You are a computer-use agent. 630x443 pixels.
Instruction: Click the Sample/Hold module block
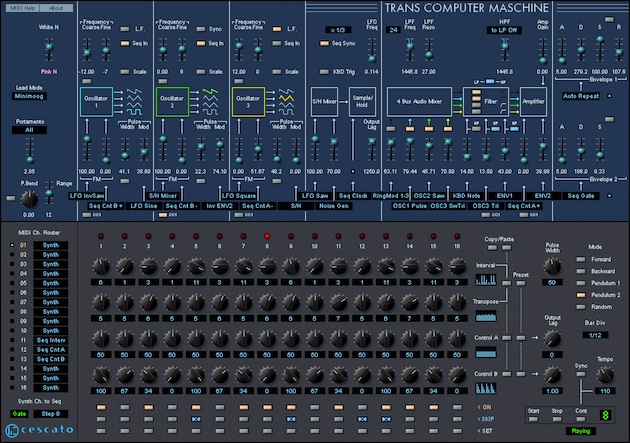[362, 102]
